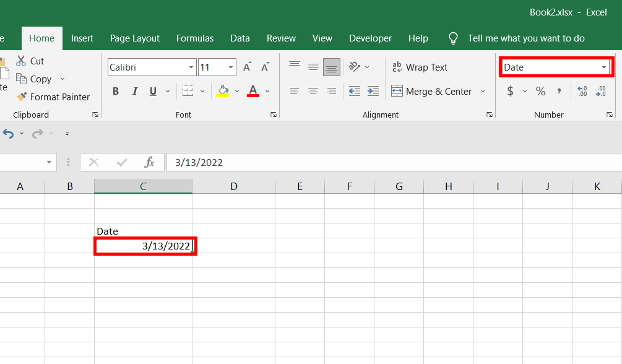The width and height of the screenshot is (622, 364).
Task: Apply comma style format
Action: pyautogui.click(x=559, y=91)
